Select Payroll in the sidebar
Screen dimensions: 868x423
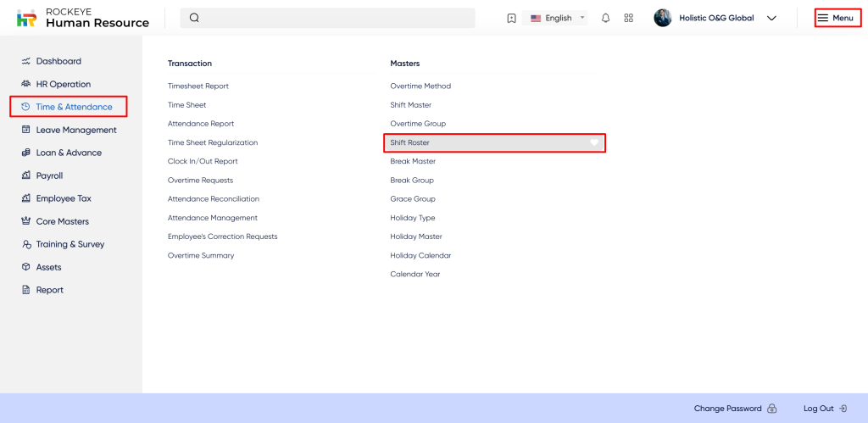pyautogui.click(x=49, y=175)
